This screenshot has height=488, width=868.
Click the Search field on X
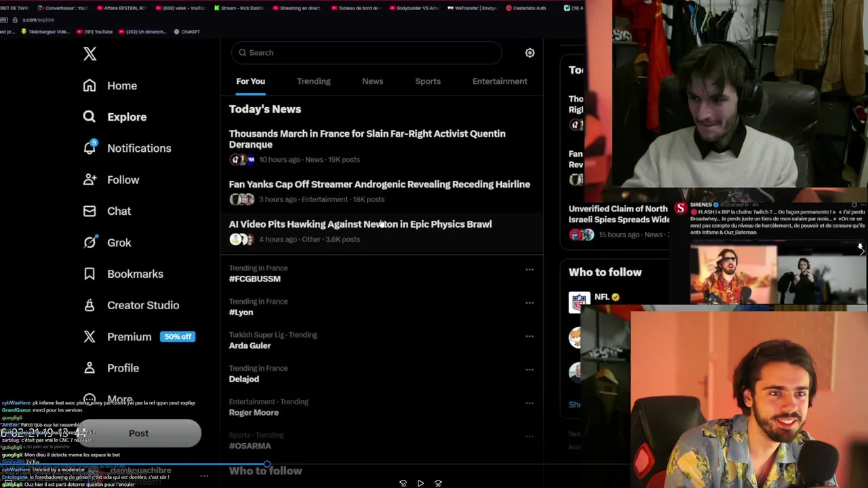coord(366,53)
